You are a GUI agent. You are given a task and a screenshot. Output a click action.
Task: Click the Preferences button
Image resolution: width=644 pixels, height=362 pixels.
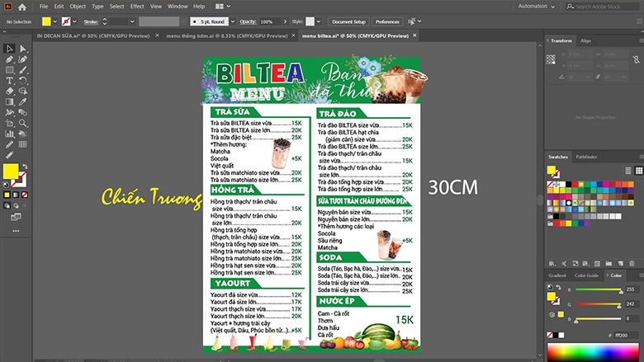[x=387, y=21]
